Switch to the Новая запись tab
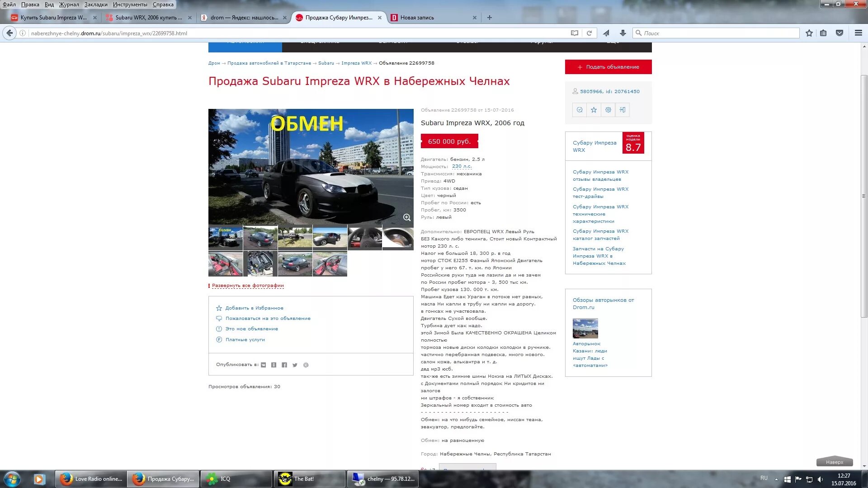The image size is (868, 488). coord(417,18)
